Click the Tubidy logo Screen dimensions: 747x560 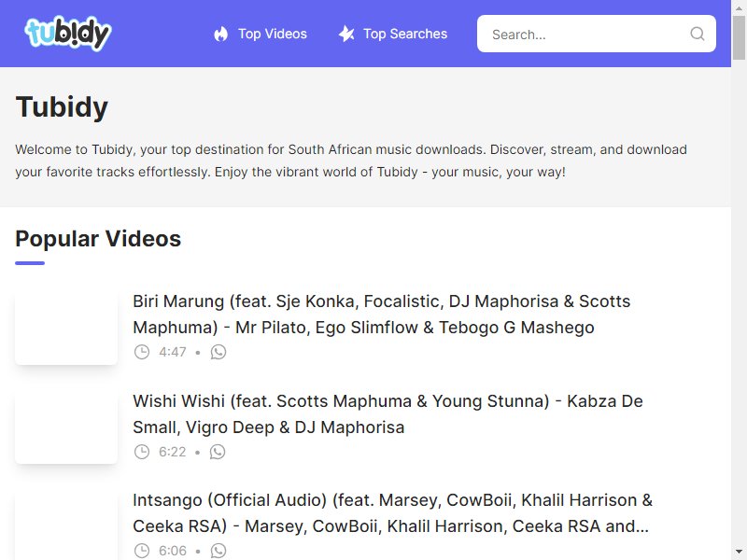[67, 34]
